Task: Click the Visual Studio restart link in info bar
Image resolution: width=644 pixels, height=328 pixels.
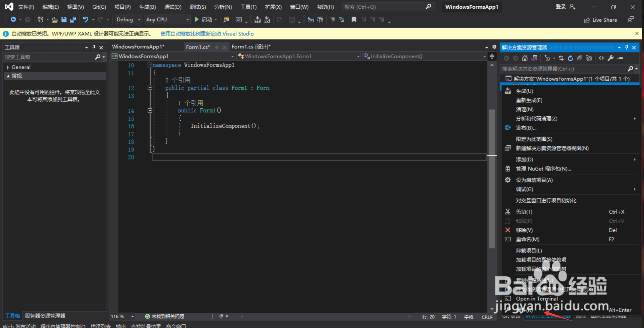Action: pyautogui.click(x=207, y=34)
